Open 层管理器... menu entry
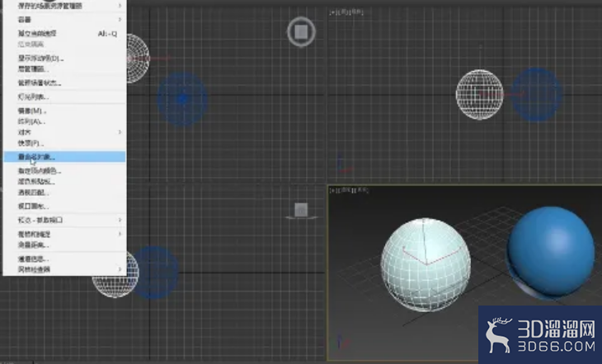 64,69
